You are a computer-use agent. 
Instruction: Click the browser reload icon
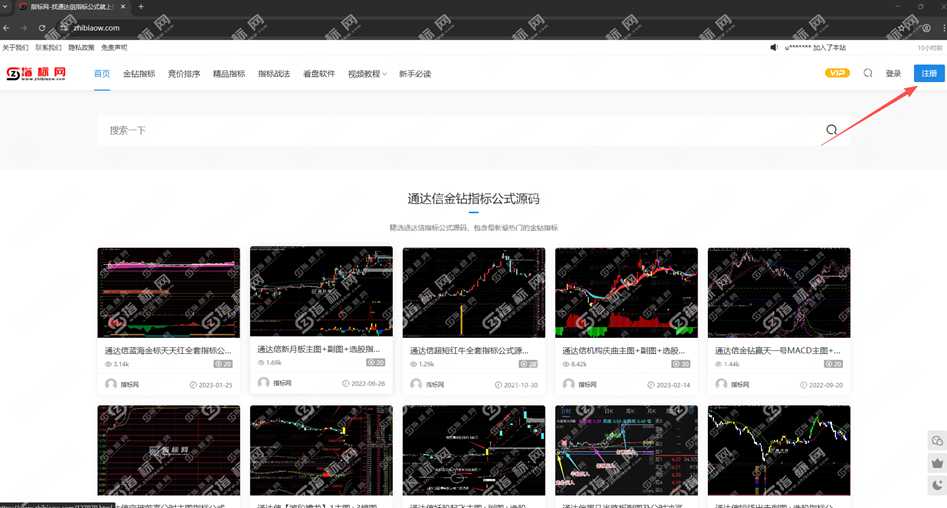coord(45,28)
